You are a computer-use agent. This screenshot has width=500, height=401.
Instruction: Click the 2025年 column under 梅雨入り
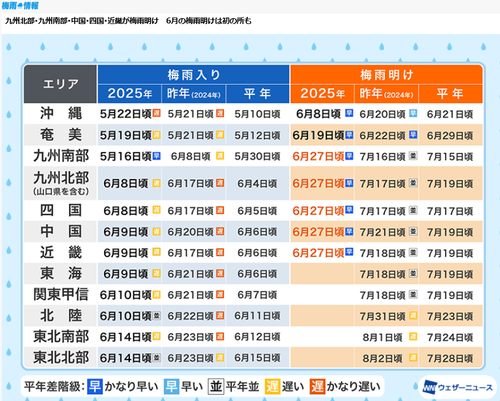coord(129,94)
